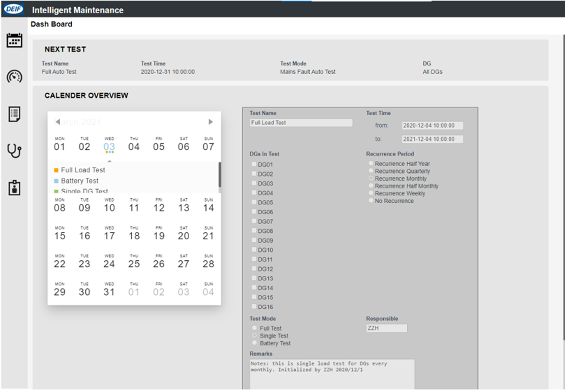Open the ID badge sidebar icon
This screenshot has width=565, height=392.
pyautogui.click(x=14, y=188)
